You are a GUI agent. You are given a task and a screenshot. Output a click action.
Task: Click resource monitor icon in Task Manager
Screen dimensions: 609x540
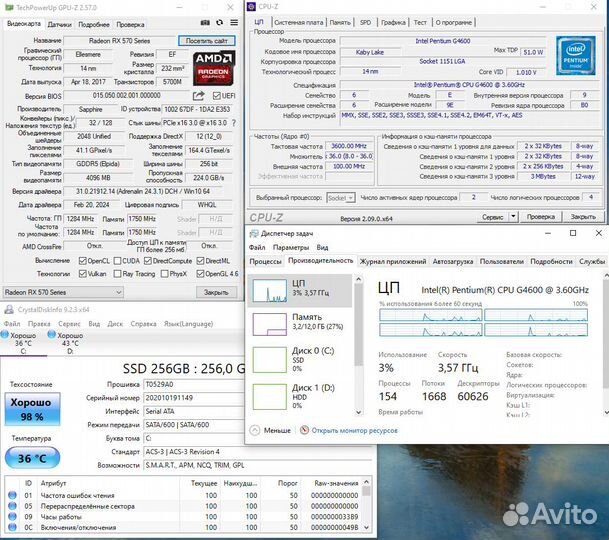[x=304, y=430]
